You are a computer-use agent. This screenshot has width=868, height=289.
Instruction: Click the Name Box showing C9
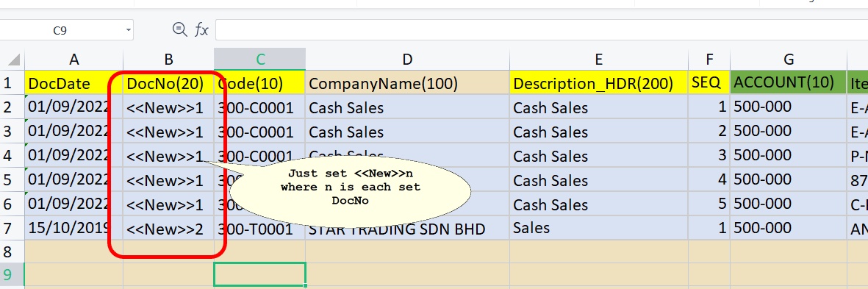coord(60,30)
